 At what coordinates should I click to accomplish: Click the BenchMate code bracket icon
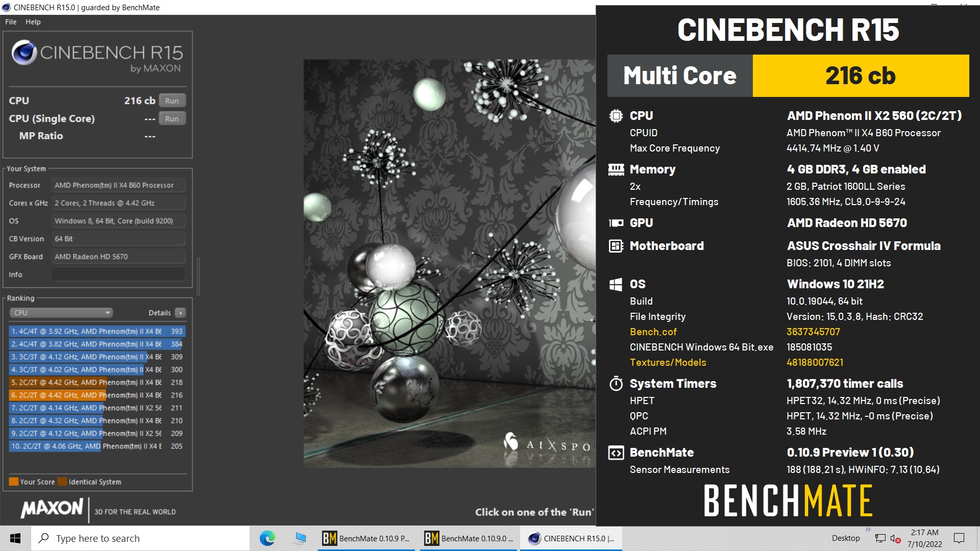click(616, 453)
